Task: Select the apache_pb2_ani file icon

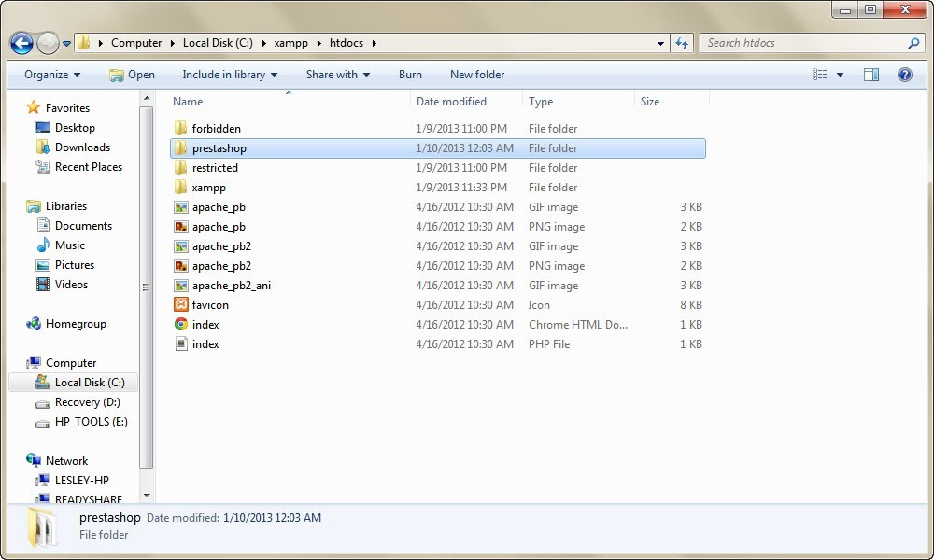Action: (181, 286)
